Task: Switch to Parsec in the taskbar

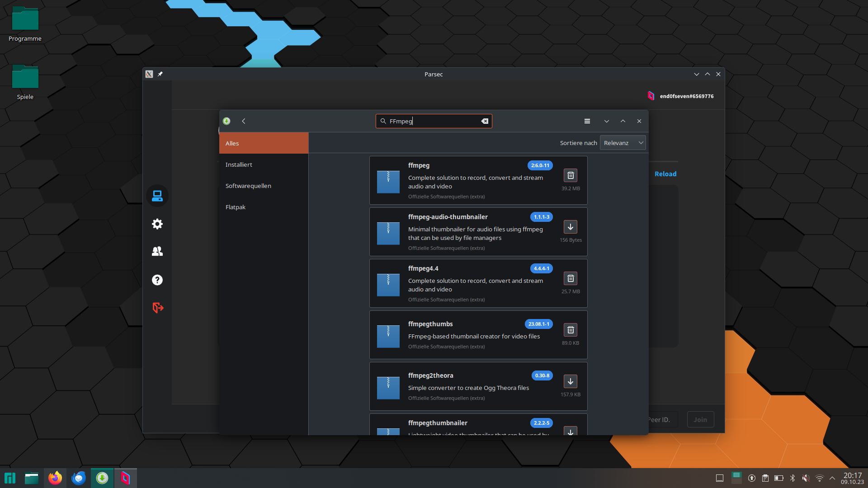Action: tap(126, 478)
